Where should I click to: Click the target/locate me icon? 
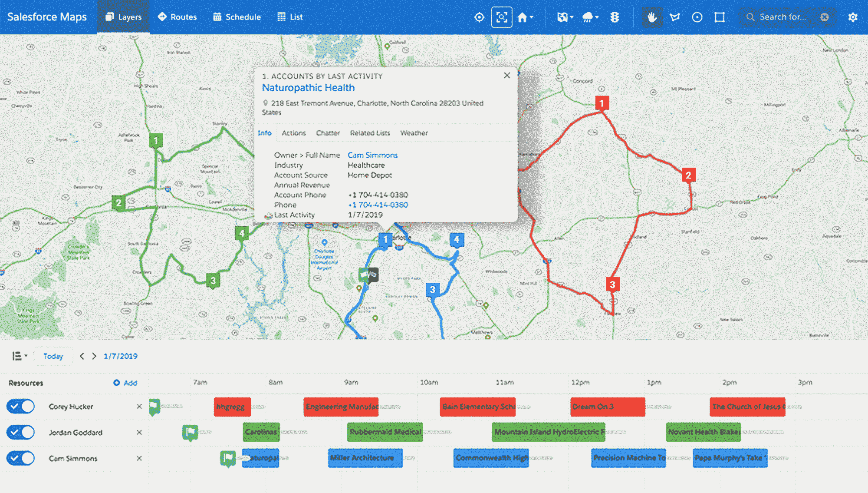(479, 17)
